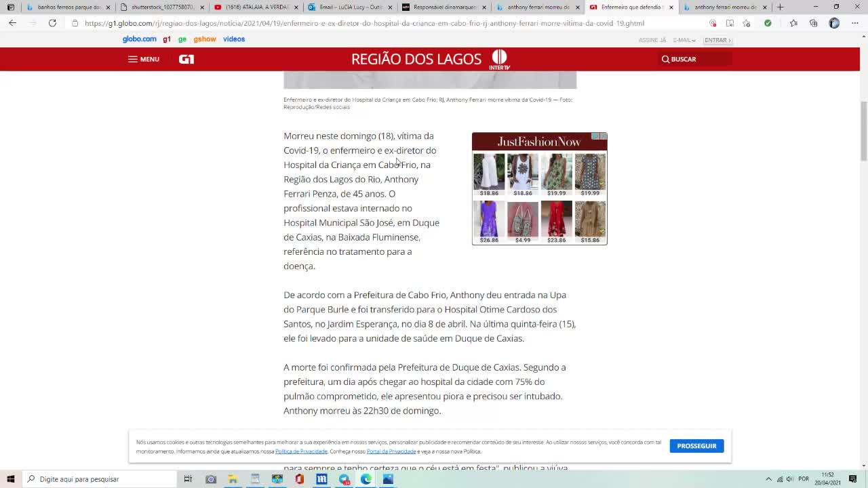Click the $26.86 purple dress ad item
This screenshot has width=868, height=488.
pos(489,222)
